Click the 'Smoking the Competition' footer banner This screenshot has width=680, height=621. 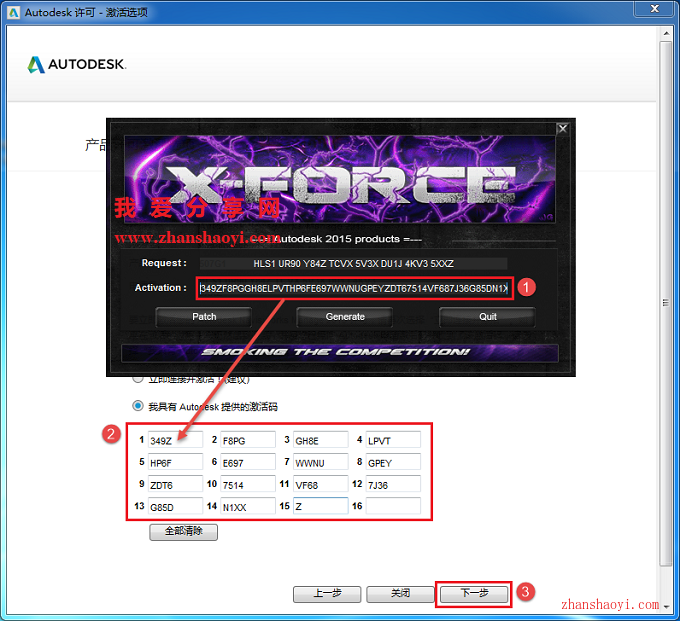(x=340, y=353)
